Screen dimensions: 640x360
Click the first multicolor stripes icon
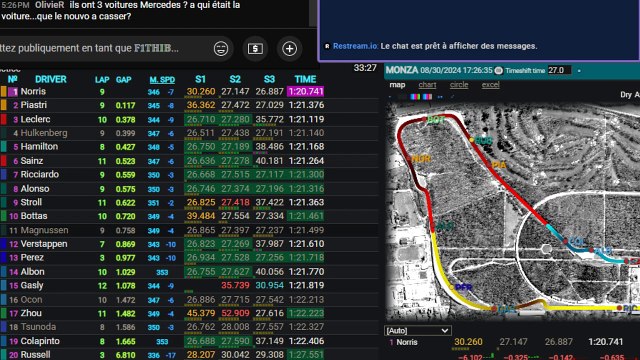[415, 97]
